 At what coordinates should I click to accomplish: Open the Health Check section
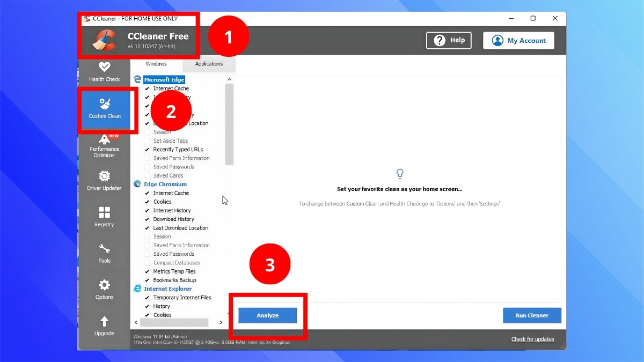pos(104,70)
